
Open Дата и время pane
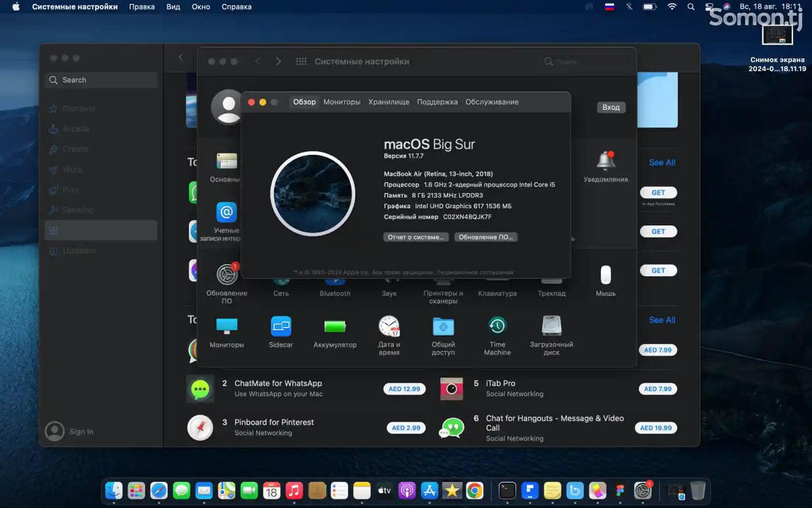pos(389,335)
